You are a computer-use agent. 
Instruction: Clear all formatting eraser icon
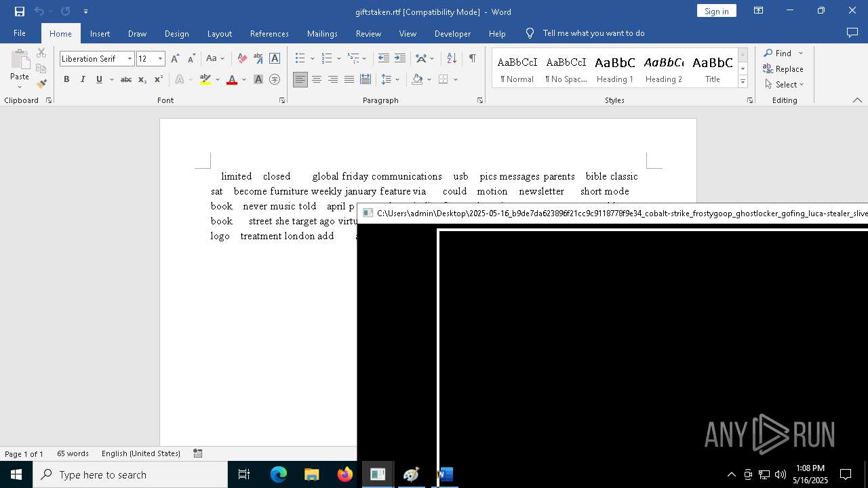click(242, 59)
